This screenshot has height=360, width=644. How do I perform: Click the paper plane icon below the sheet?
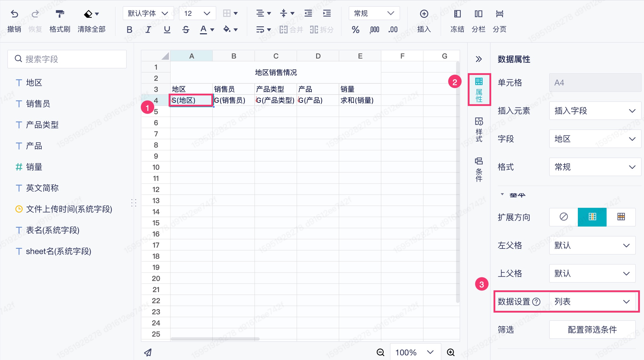(x=148, y=352)
